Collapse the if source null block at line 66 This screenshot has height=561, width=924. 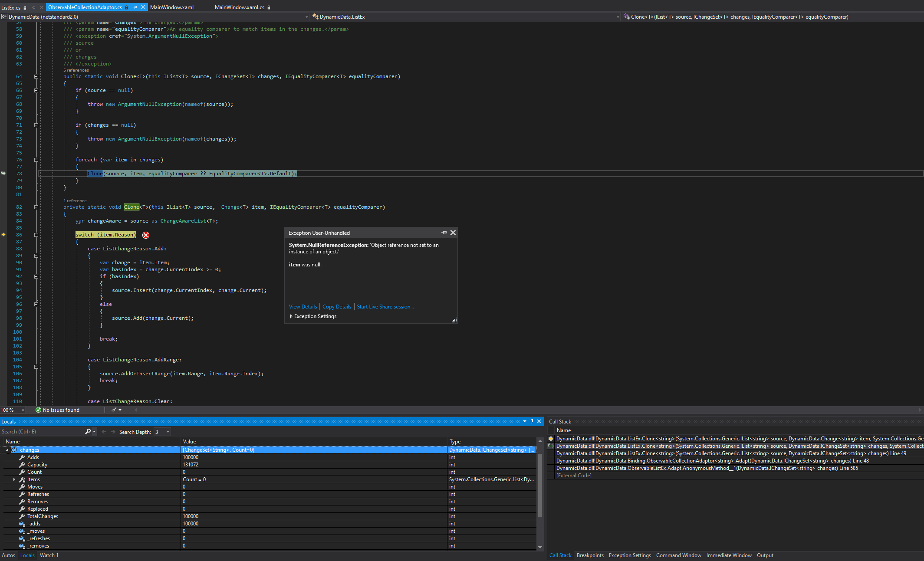point(36,90)
